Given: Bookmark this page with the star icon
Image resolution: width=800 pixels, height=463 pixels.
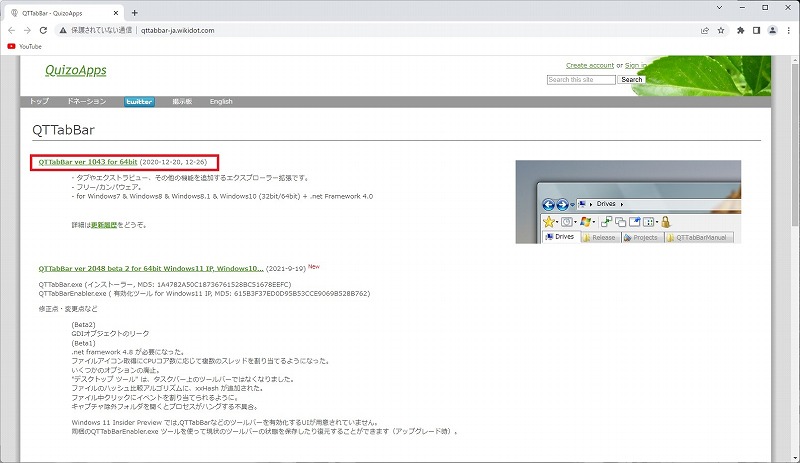Looking at the screenshot, I should pos(721,30).
